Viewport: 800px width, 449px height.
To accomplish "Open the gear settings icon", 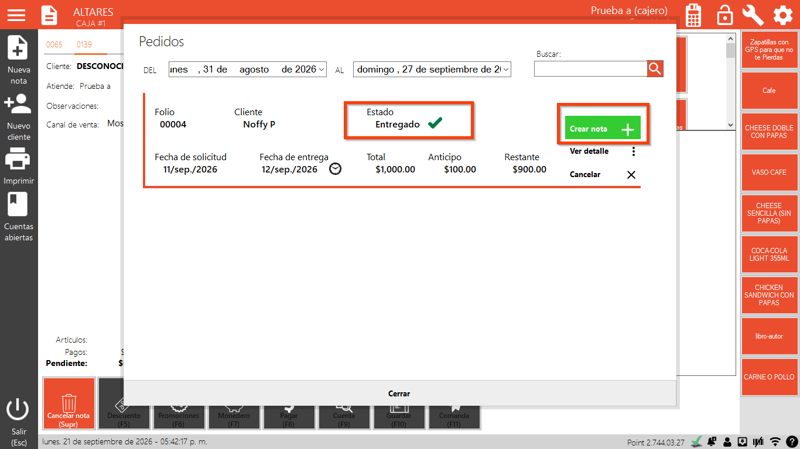I will (x=783, y=15).
